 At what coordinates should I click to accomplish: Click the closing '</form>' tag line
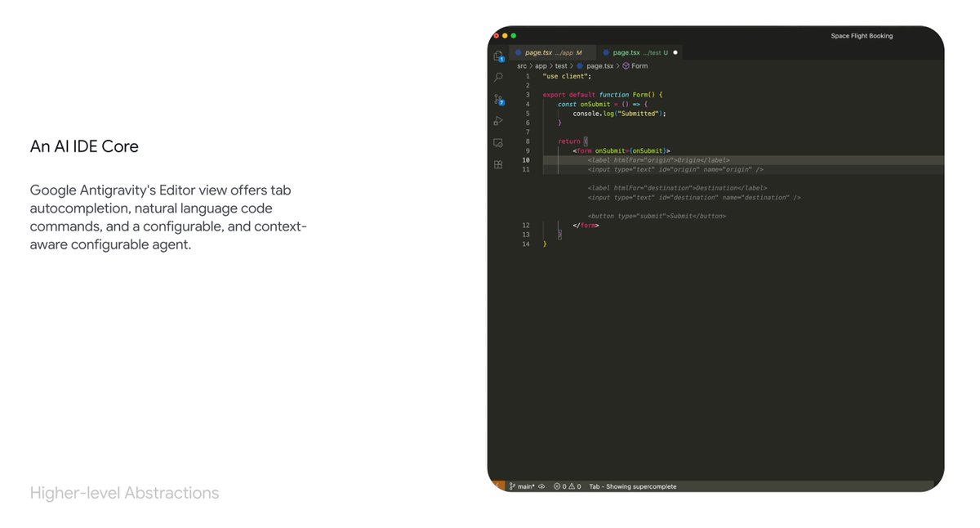pyautogui.click(x=586, y=225)
